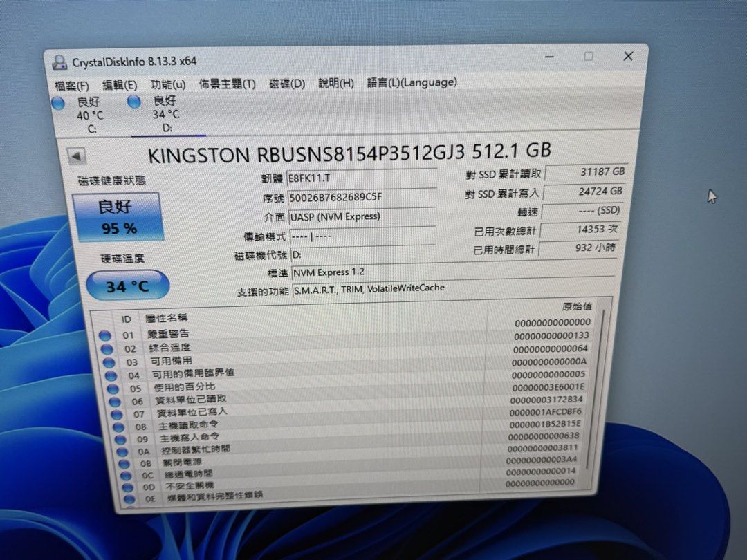
Task: Open the 說明(H) menu
Action: [x=336, y=84]
